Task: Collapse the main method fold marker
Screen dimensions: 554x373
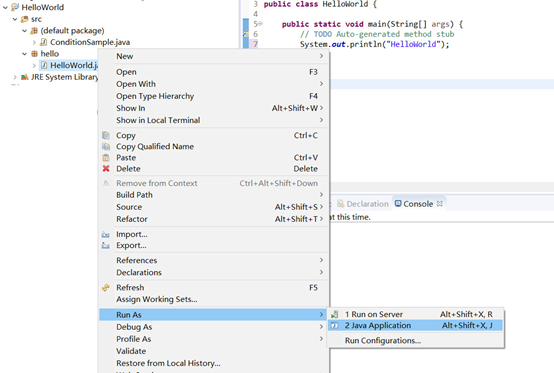Action: click(260, 24)
